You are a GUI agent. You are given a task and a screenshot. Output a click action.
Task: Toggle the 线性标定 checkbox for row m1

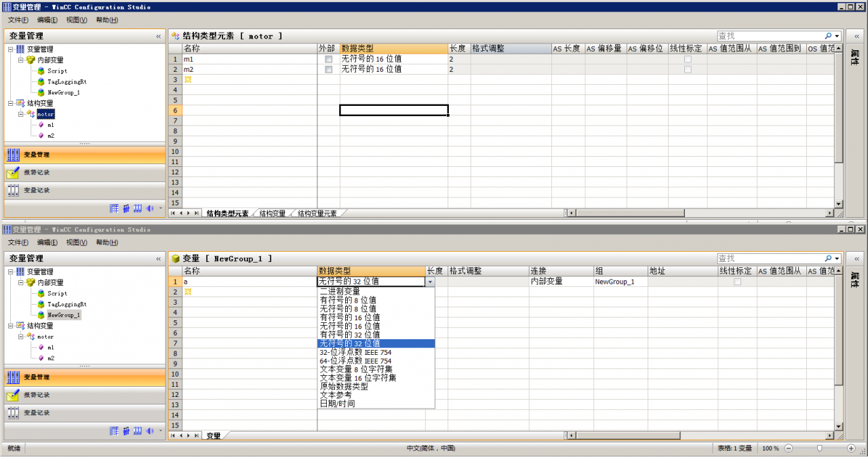pyautogui.click(x=688, y=60)
